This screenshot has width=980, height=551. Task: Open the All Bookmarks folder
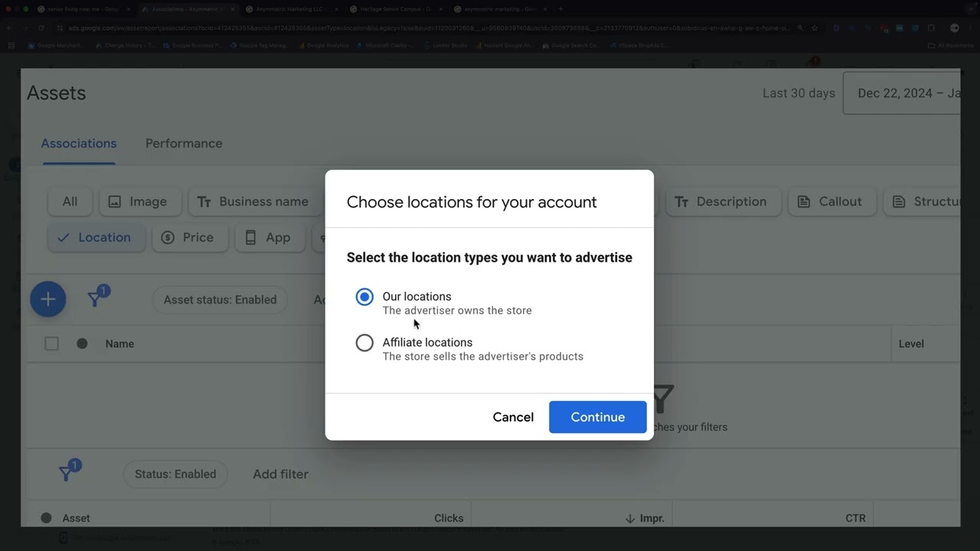951,45
